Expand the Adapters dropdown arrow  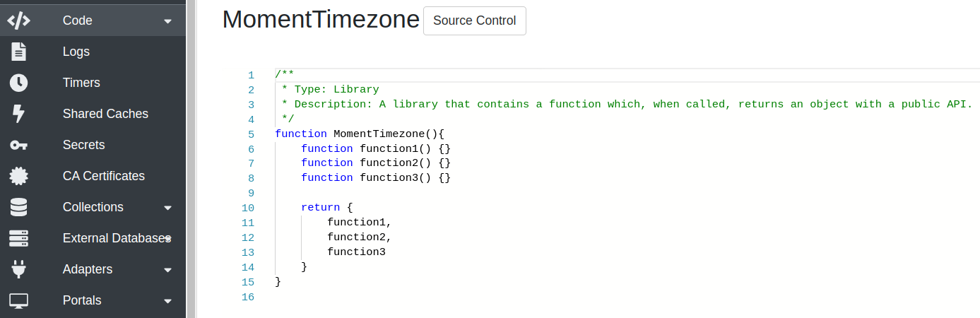point(167,270)
